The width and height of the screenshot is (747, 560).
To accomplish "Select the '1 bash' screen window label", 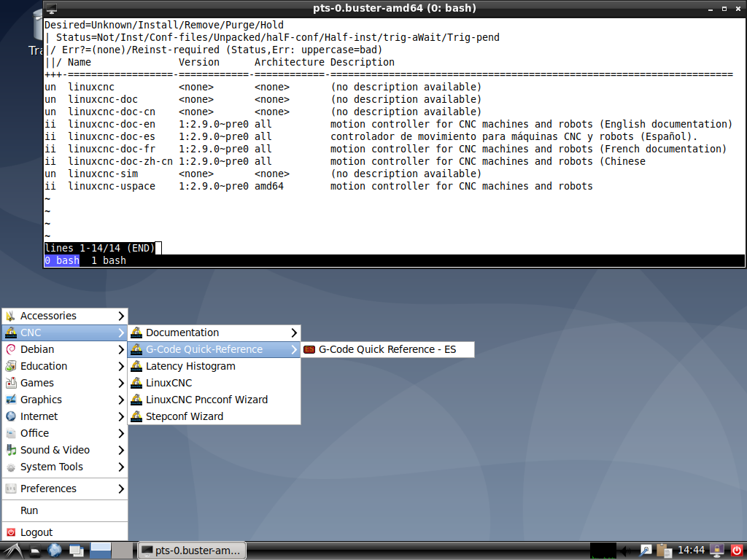I will coord(109,260).
